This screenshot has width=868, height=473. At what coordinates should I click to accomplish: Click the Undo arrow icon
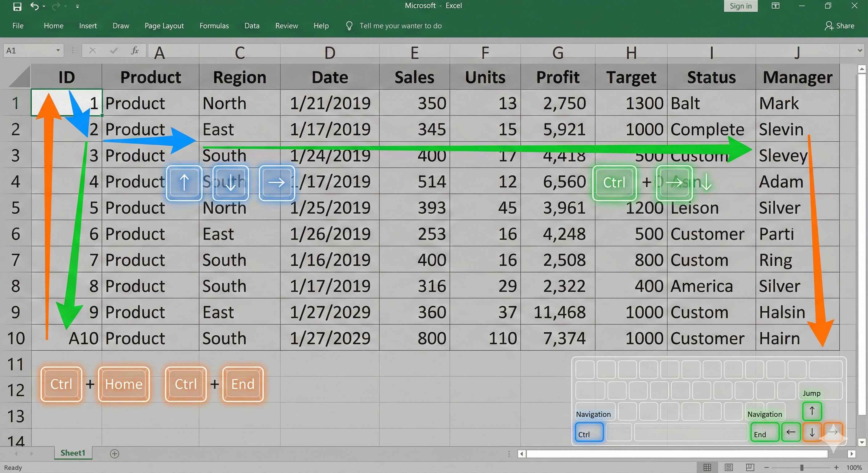point(35,6)
